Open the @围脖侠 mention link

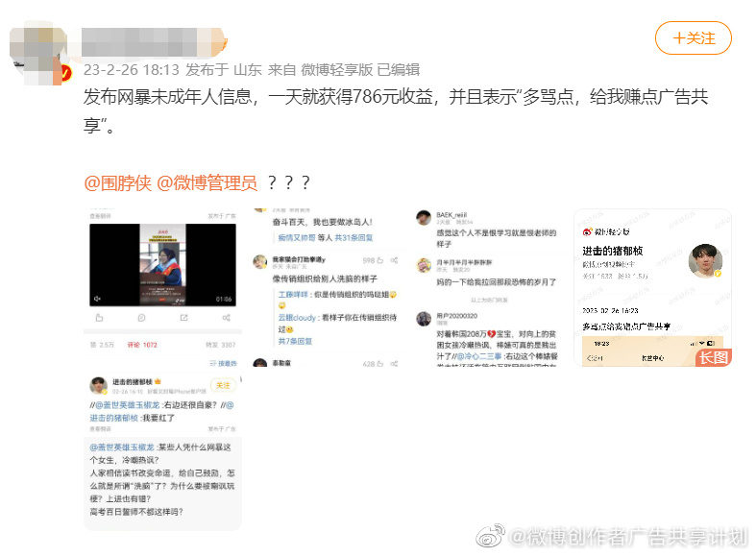115,182
